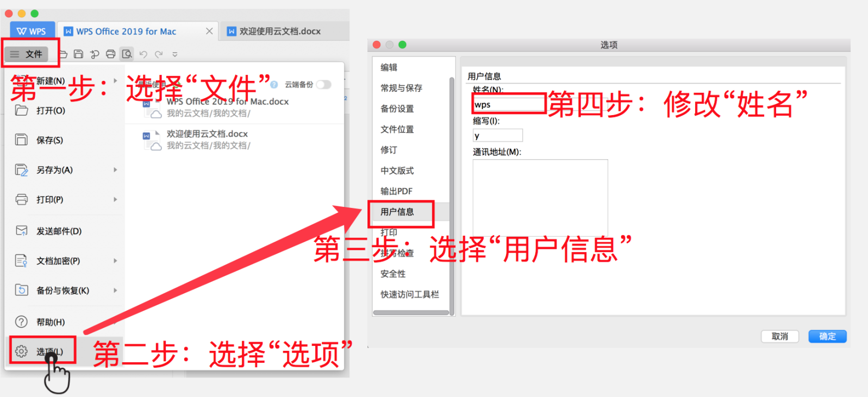Switch to the WPS home tab
The height and width of the screenshot is (397, 868).
[x=32, y=31]
